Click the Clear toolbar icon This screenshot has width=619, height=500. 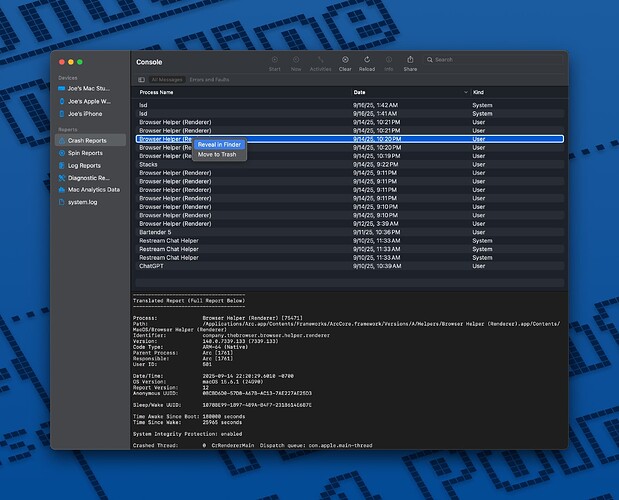click(x=345, y=62)
